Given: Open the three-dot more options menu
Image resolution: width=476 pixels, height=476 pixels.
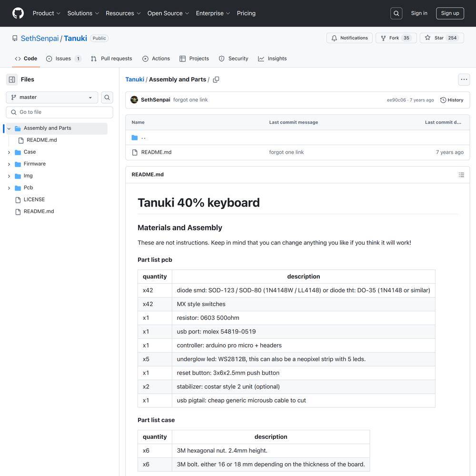Looking at the screenshot, I should click(x=464, y=79).
